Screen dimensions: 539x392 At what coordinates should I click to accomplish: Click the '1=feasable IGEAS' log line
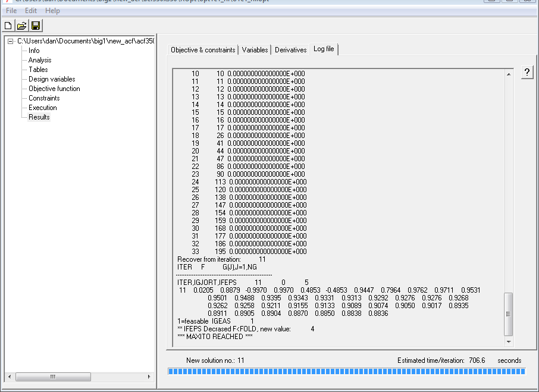click(215, 321)
